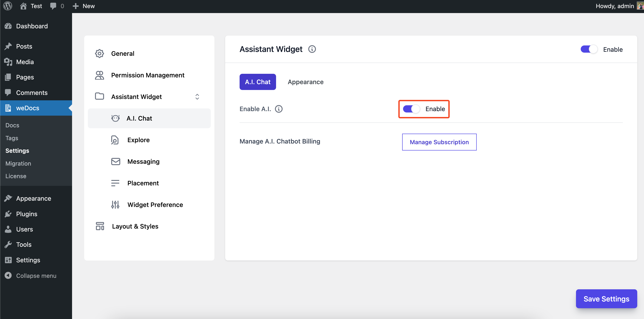This screenshot has width=644, height=319.
Task: Click the Manage Subscription button
Action: [439, 142]
